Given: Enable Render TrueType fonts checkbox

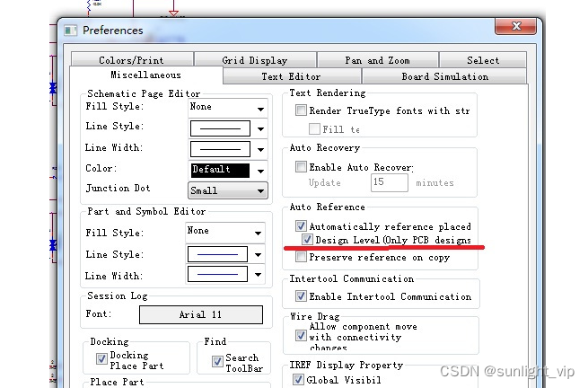Looking at the screenshot, I should click(x=301, y=110).
